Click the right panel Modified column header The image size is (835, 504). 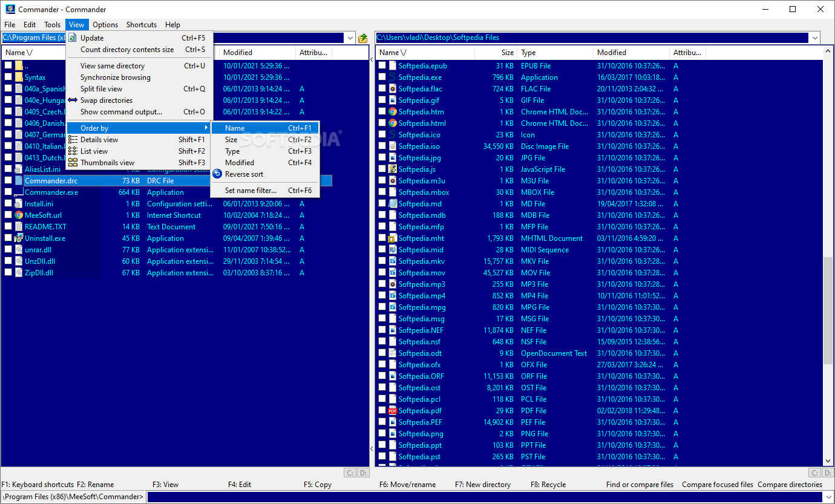[631, 53]
